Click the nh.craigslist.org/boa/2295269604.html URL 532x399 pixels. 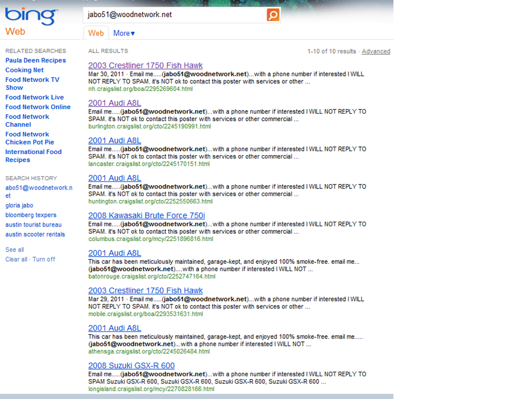point(140,89)
